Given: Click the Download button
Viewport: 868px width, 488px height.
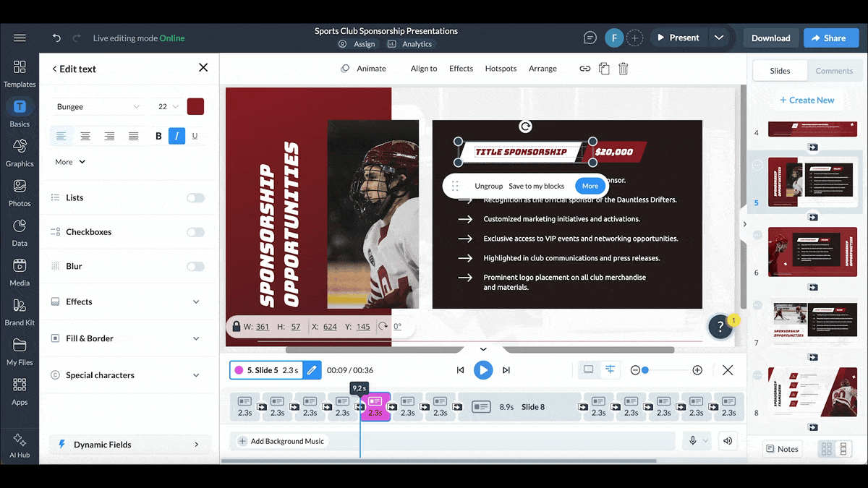Looking at the screenshot, I should click(770, 38).
